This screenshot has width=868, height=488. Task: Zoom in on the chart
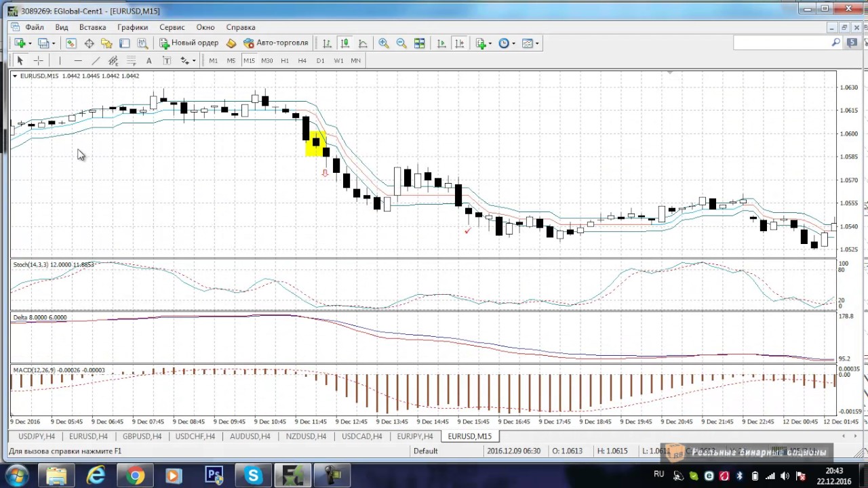pyautogui.click(x=384, y=43)
